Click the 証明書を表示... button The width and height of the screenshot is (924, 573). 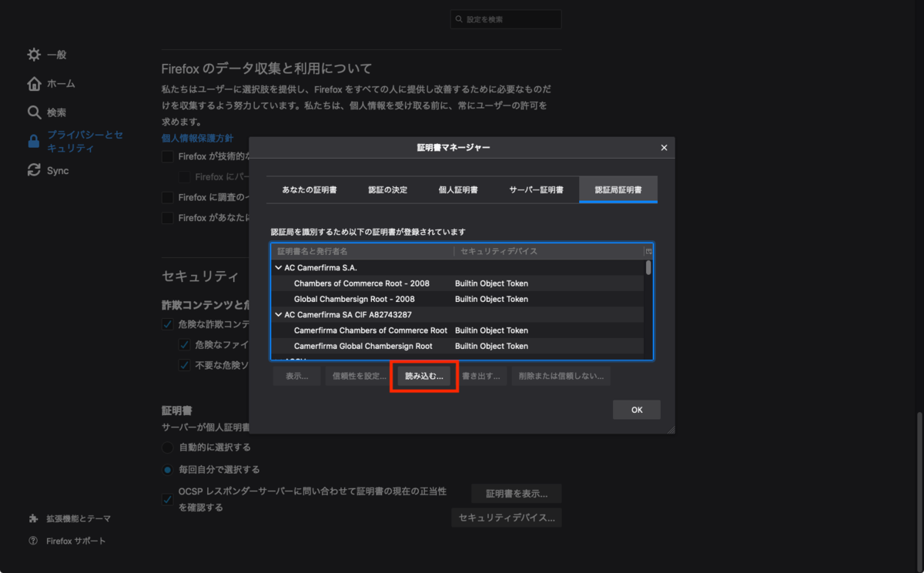tap(517, 494)
